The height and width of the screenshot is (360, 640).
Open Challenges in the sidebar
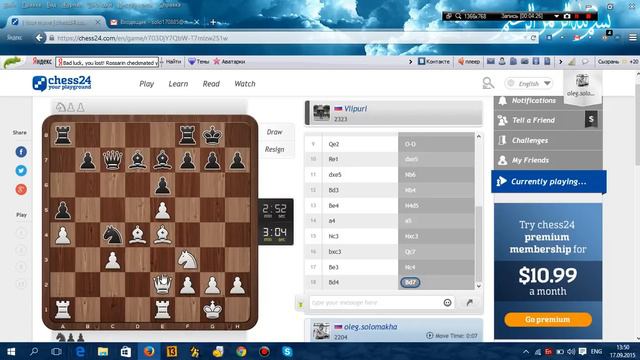click(x=548, y=140)
